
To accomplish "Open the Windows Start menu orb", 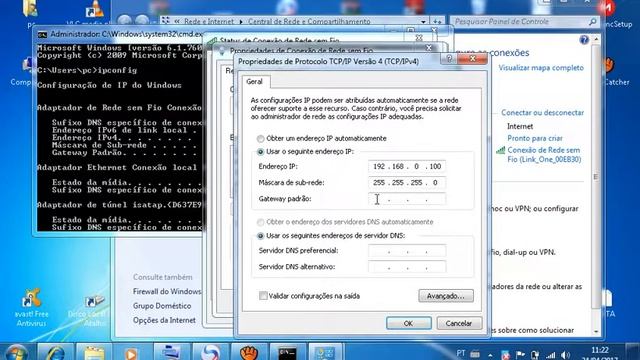I will pyautogui.click(x=17, y=352).
